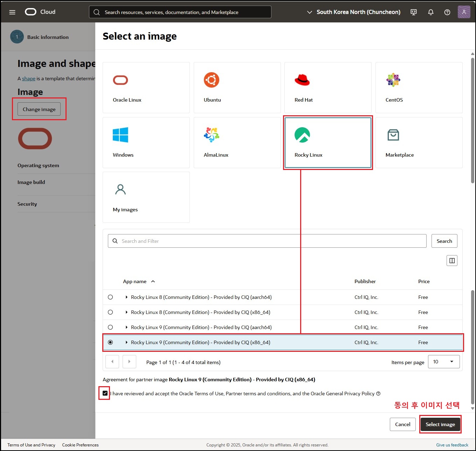Click the Search button
This screenshot has height=451, width=476.
tap(444, 241)
